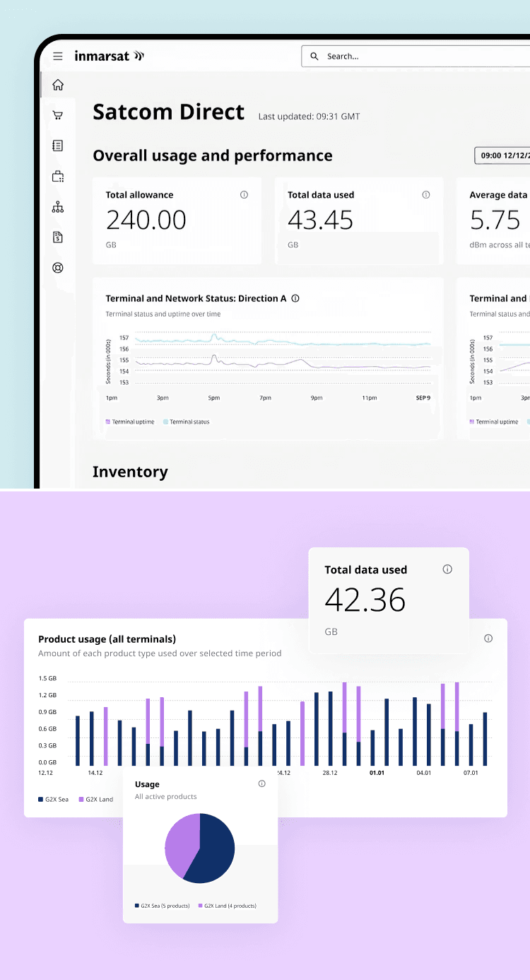The height and width of the screenshot is (980, 530).
Task: Show info for Total data used 42.36 card
Action: click(x=447, y=569)
